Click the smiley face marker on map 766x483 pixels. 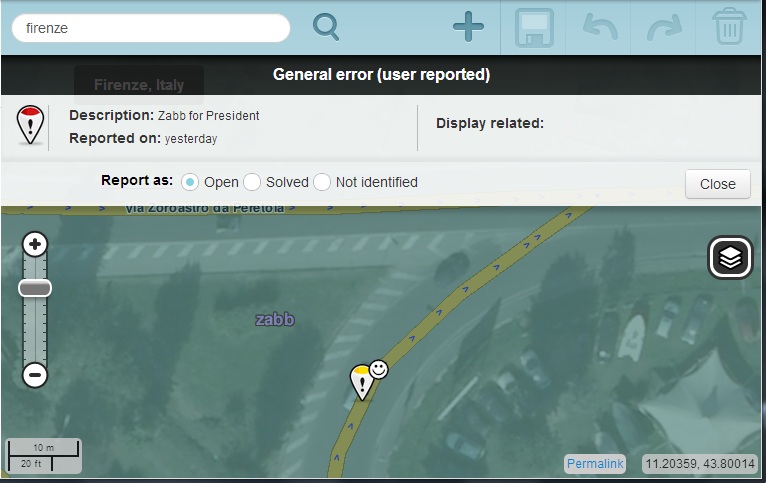379,370
